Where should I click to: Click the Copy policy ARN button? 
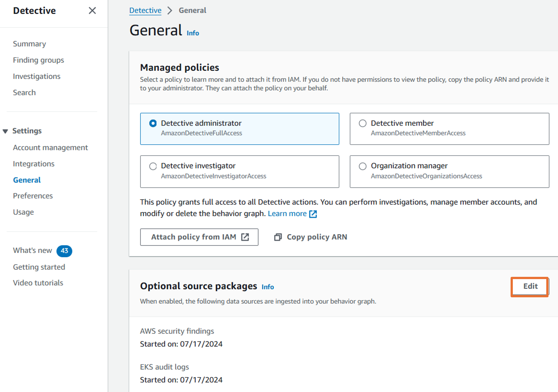(x=311, y=237)
